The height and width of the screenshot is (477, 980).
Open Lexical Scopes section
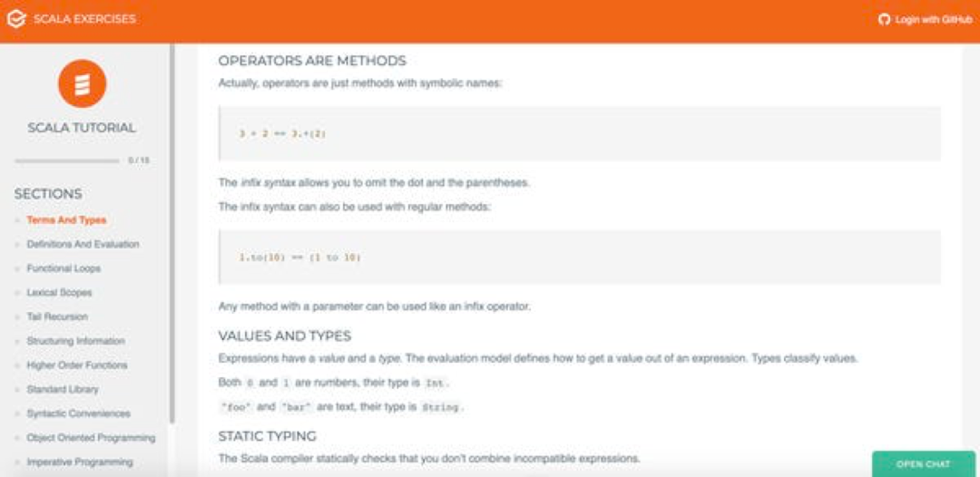59,293
